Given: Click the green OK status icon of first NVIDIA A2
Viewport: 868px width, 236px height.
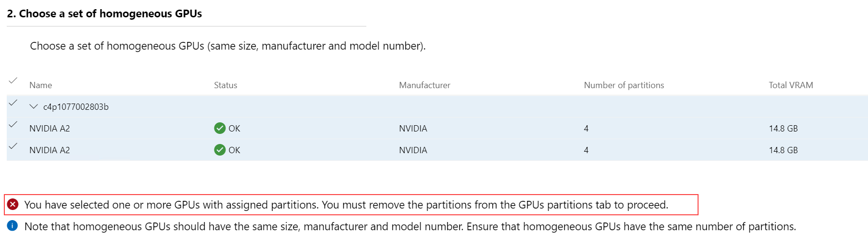Looking at the screenshot, I should point(220,128).
